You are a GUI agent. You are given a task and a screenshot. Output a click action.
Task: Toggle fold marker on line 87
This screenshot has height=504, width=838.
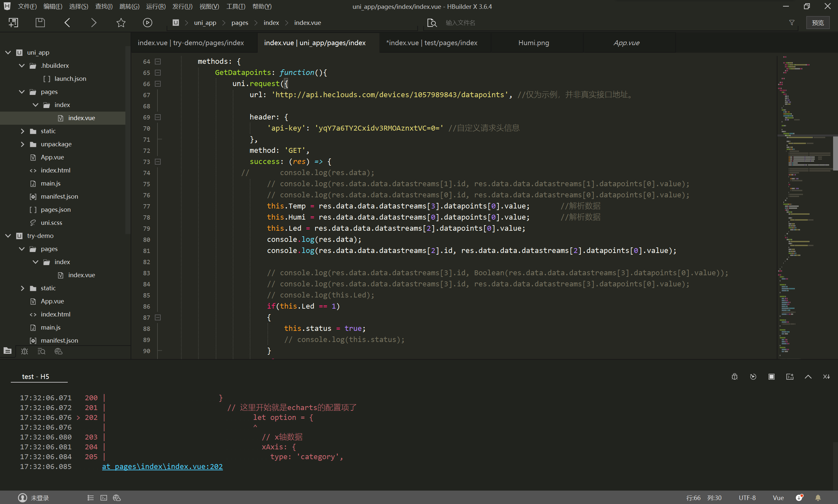[x=158, y=317]
